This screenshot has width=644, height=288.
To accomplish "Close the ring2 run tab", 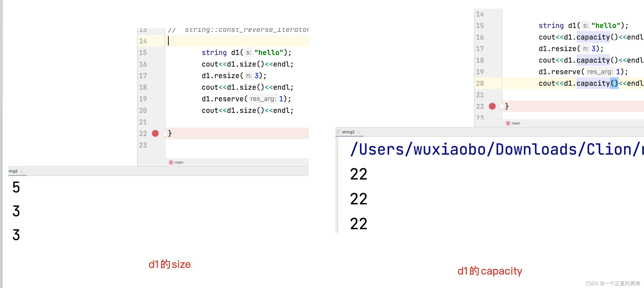I will coord(22,171).
